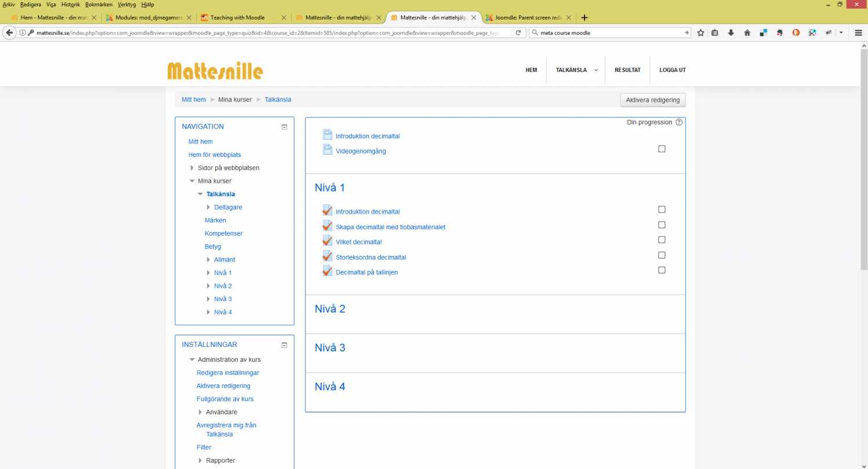Expand the Deltagare tree node
The image size is (868, 469).
click(208, 207)
